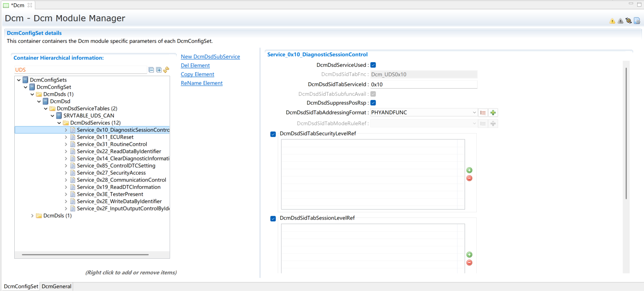Click green add button for DcmDsdSidTabSessionLevelRef list
This screenshot has height=291, width=644.
(469, 254)
